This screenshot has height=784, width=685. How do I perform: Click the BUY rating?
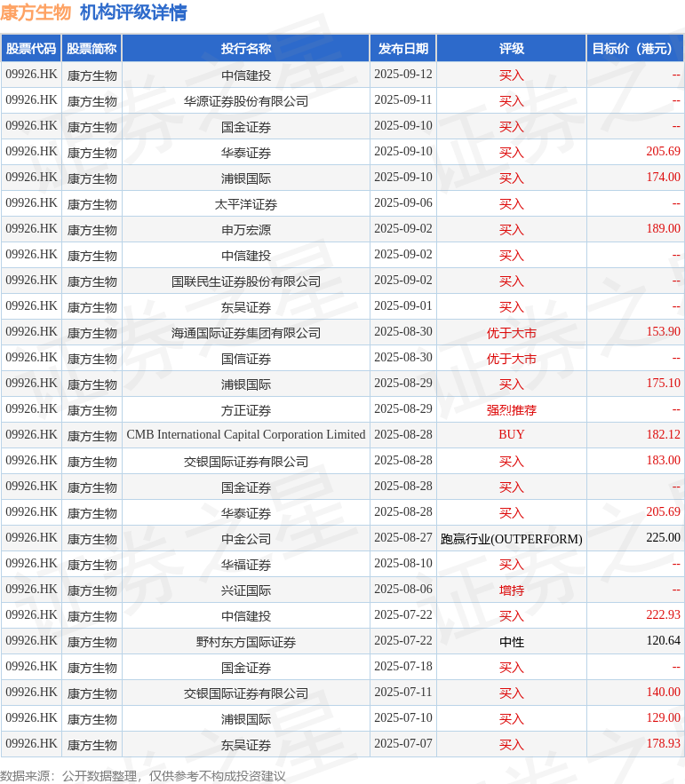(512, 434)
